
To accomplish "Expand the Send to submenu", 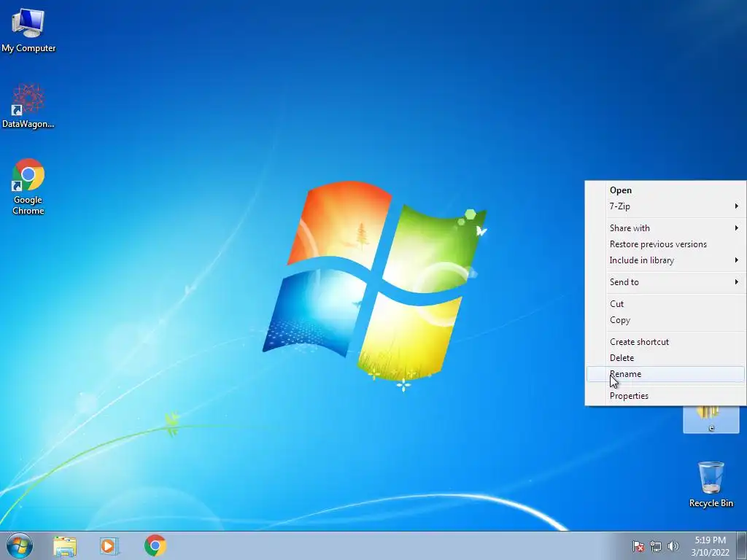I will (x=665, y=282).
